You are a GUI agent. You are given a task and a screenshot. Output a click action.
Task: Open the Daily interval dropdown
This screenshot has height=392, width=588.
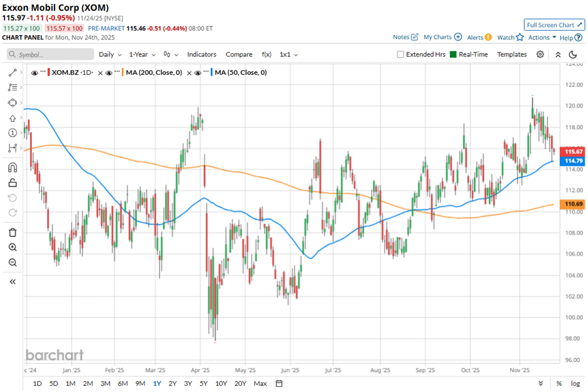[x=109, y=54]
